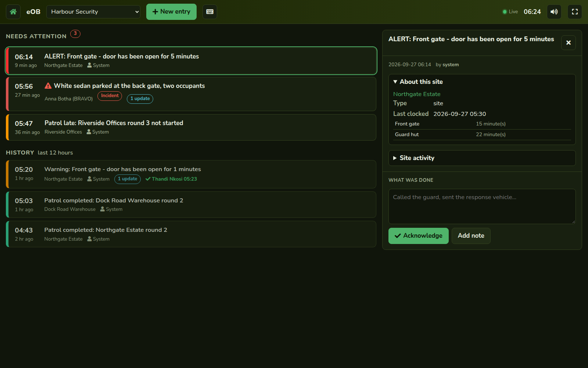Click the Needs Attention count badge 3
The width and height of the screenshot is (588, 368).
coord(75,34)
